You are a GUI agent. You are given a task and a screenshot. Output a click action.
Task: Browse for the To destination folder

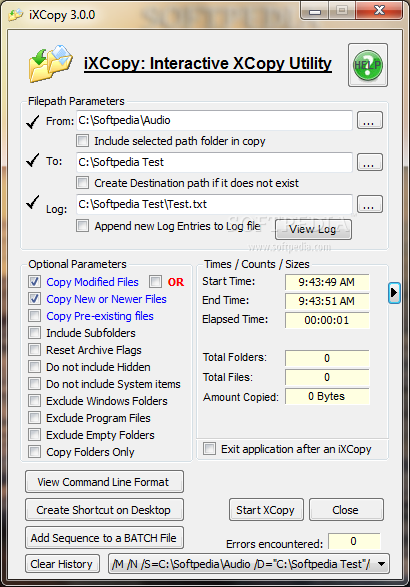370,162
